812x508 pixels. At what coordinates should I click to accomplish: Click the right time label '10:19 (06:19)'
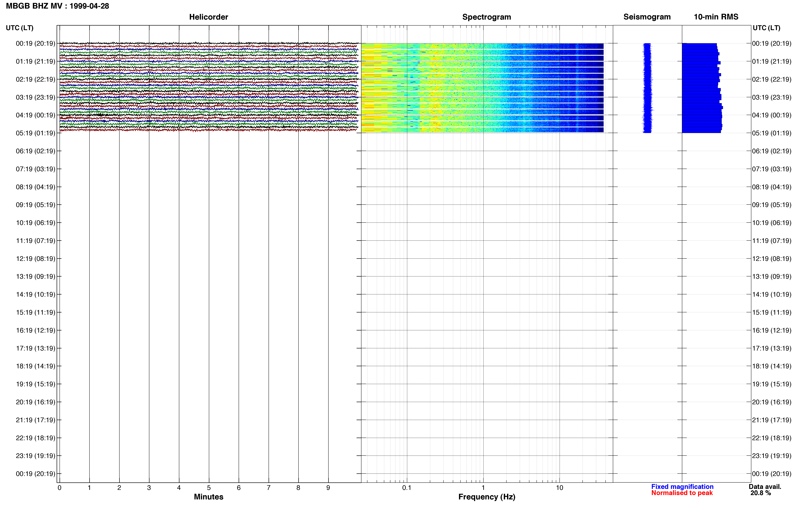tap(772, 223)
